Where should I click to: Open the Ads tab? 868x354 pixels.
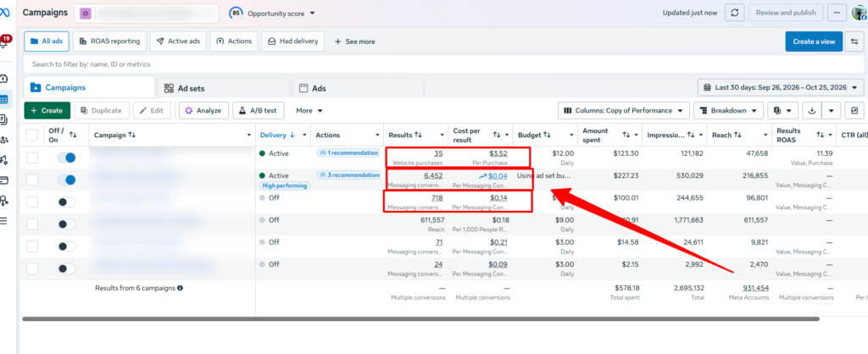tap(358, 88)
